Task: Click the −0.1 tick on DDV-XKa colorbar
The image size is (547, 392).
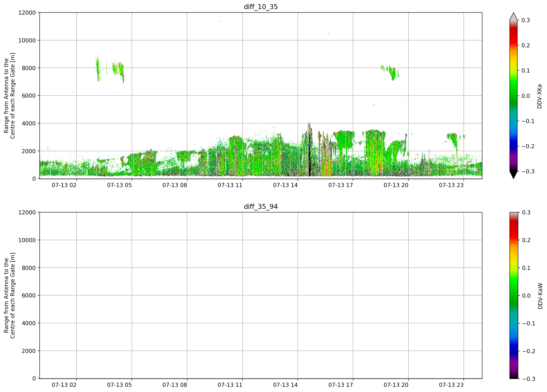Action: (x=528, y=121)
